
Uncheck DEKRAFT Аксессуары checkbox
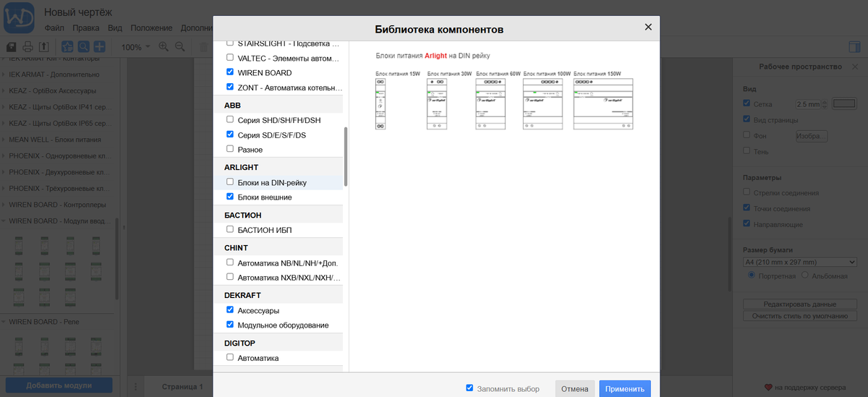point(230,310)
